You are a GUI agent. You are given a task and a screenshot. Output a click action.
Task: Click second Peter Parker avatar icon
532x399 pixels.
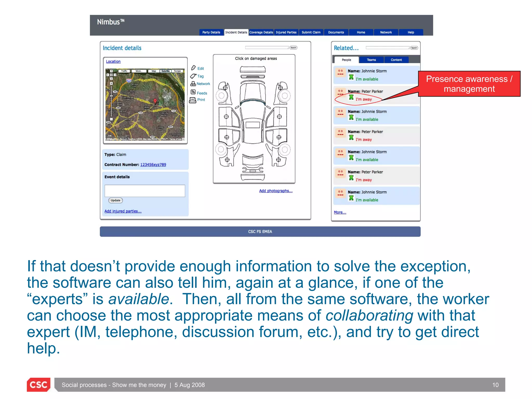pos(340,133)
